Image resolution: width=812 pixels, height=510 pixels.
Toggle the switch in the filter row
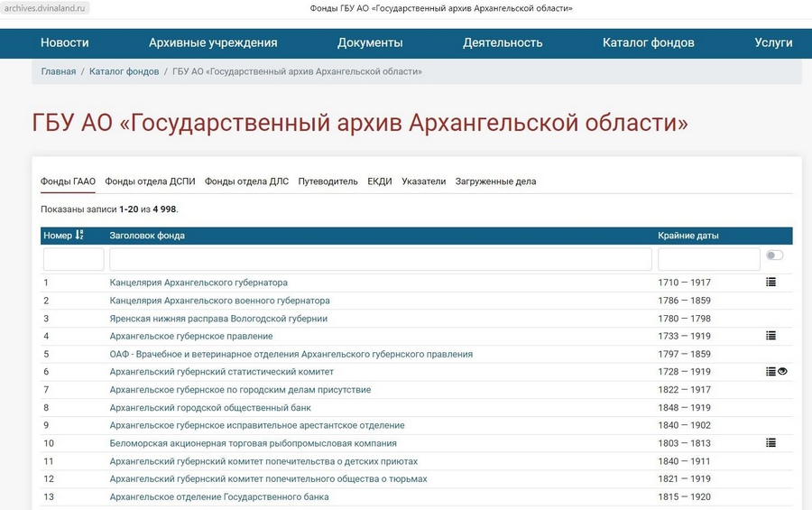775,255
